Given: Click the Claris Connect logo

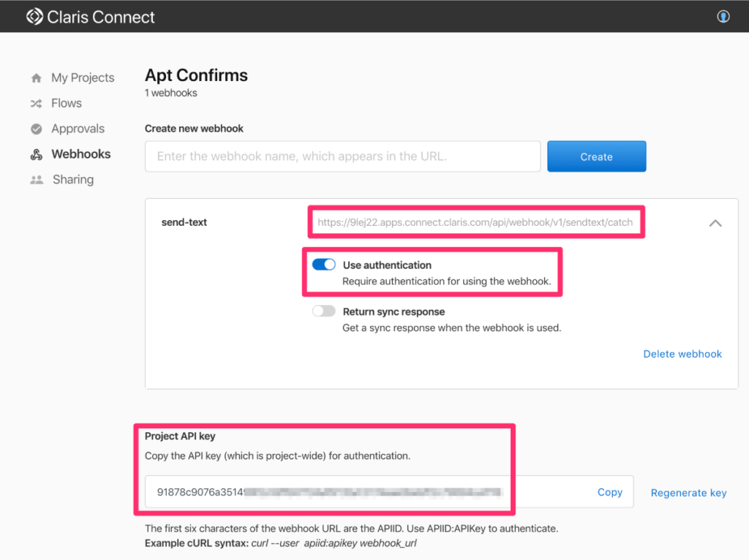Looking at the screenshot, I should pos(89,16).
